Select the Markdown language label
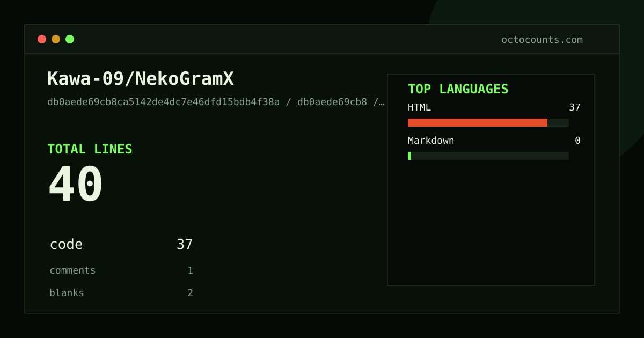The height and width of the screenshot is (338, 644). tap(431, 141)
